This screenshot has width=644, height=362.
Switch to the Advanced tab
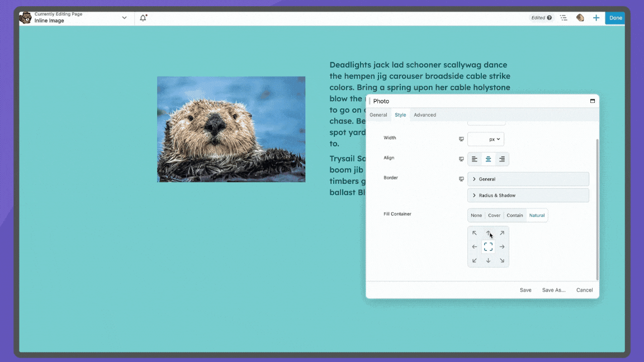click(x=425, y=115)
